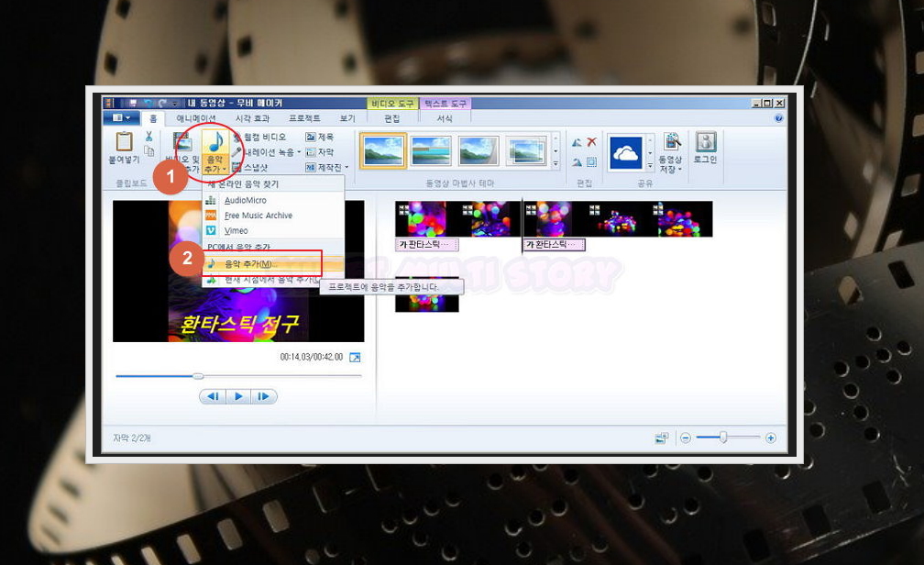The height and width of the screenshot is (565, 924).
Task: Click the Play button under preview
Action: pos(238,396)
